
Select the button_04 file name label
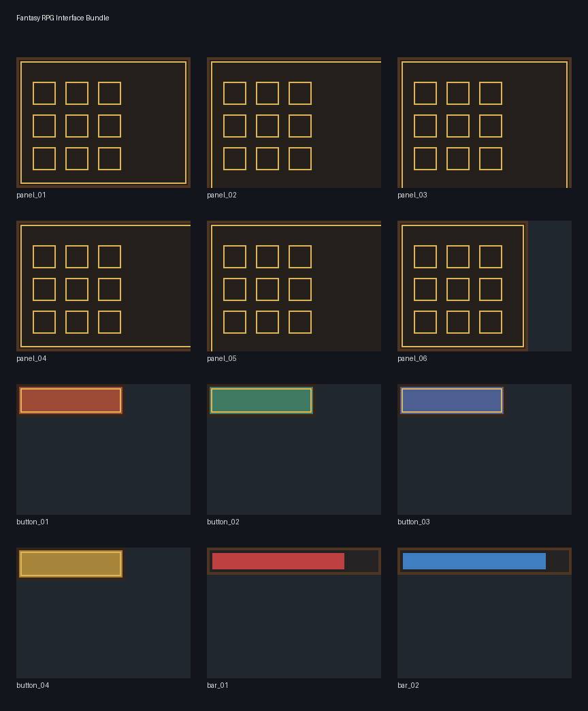(33, 685)
